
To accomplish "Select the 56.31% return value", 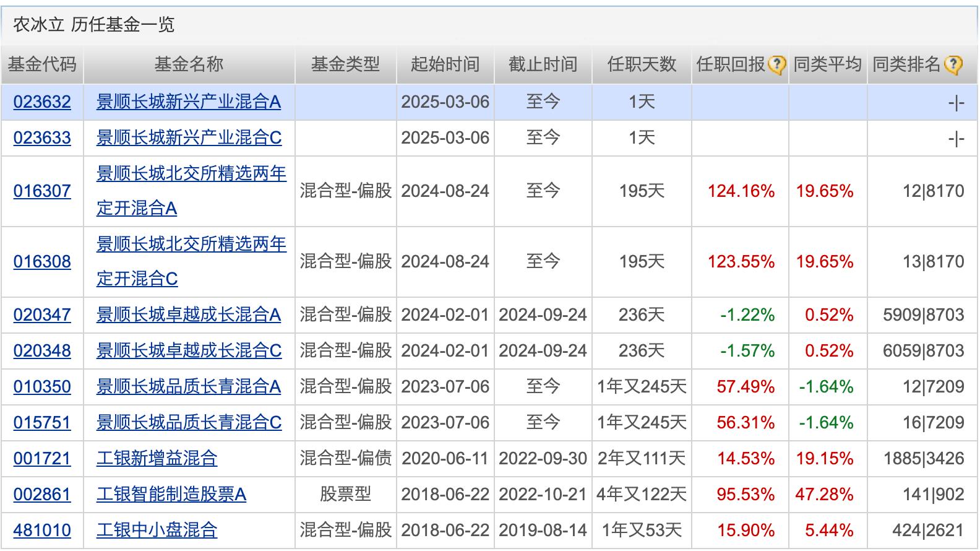I will point(746,422).
